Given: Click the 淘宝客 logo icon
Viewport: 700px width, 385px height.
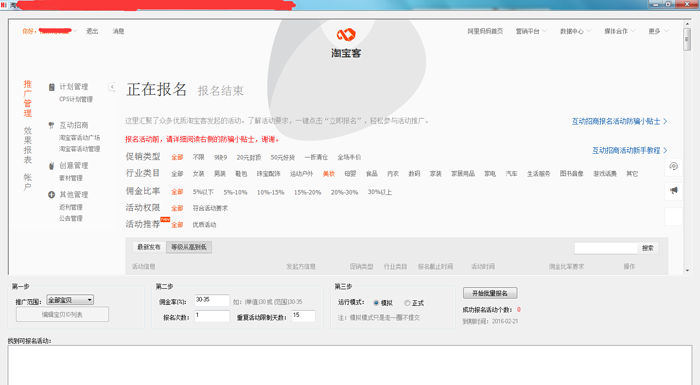Looking at the screenshot, I should [x=346, y=34].
